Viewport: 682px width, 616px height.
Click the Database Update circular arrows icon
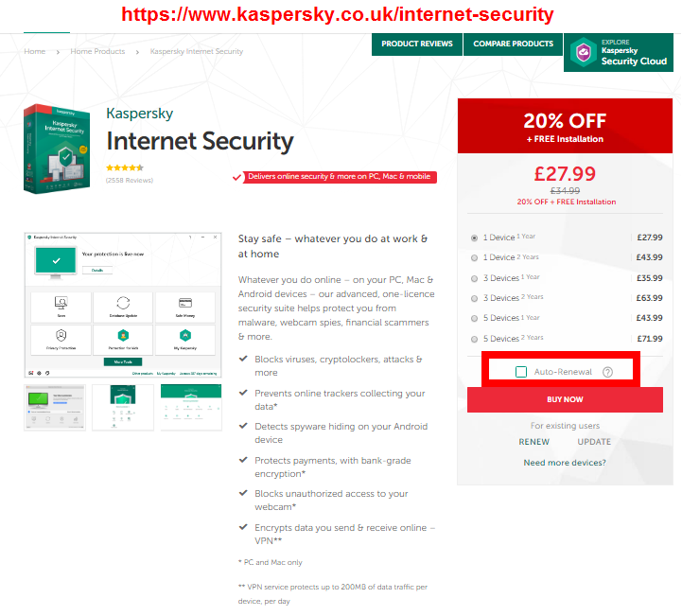pos(123,302)
